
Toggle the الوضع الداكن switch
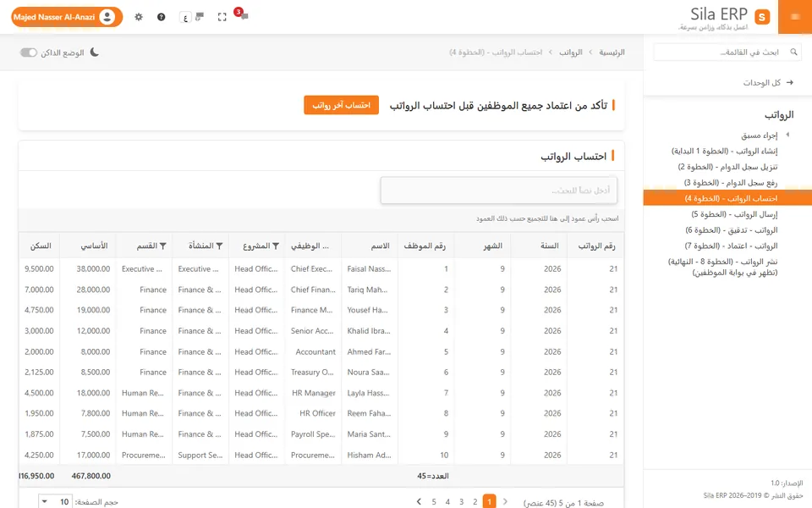coord(29,52)
